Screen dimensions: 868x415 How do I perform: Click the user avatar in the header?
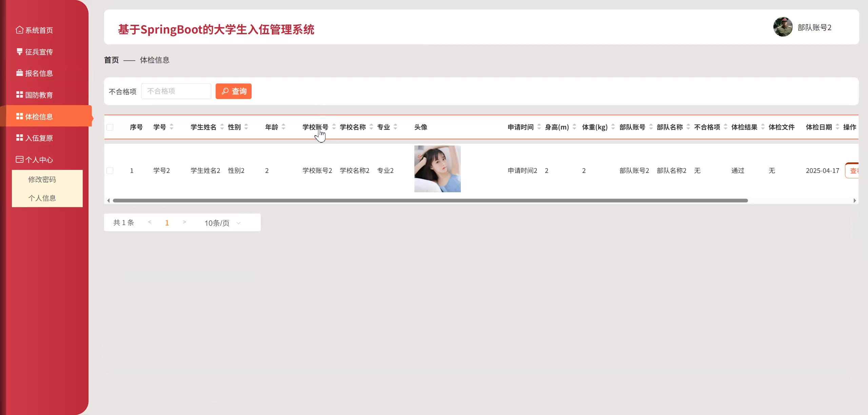point(783,27)
